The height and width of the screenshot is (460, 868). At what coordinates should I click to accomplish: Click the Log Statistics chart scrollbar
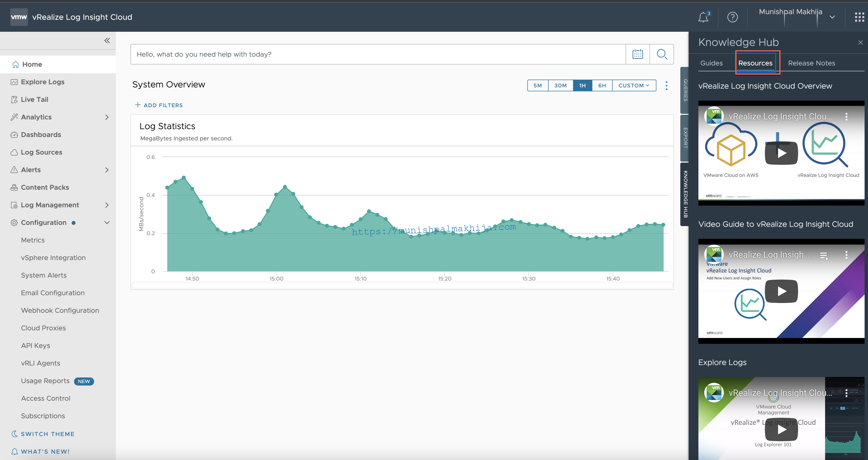pyautogui.click(x=402, y=286)
